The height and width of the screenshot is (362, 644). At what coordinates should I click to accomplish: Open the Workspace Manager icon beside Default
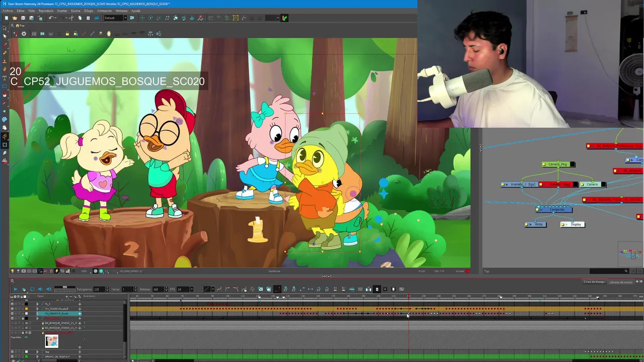pyautogui.click(x=132, y=18)
